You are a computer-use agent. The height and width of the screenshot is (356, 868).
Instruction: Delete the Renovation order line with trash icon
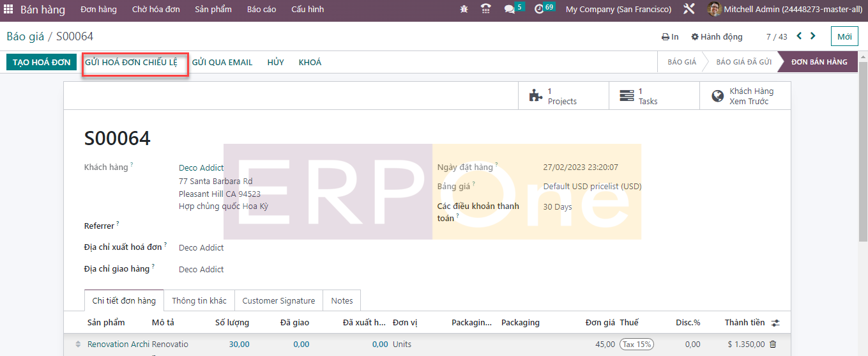(x=773, y=344)
